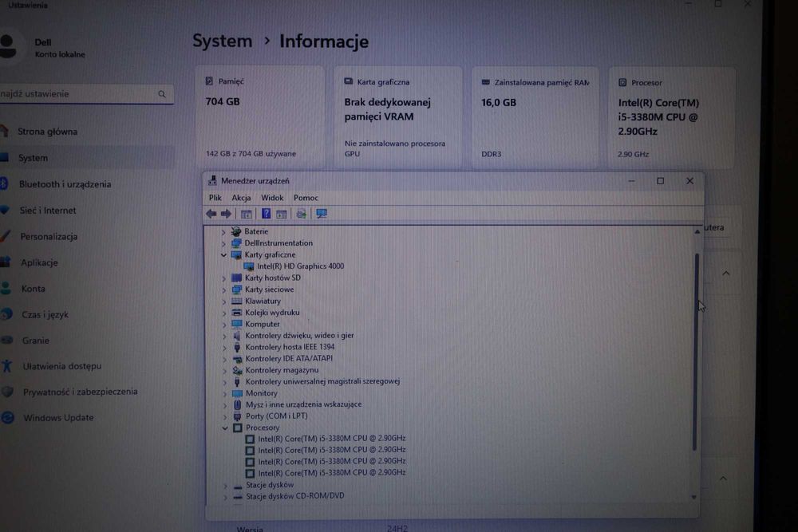The height and width of the screenshot is (532, 798).
Task: Expand the Karty hostów SD node
Action: (x=224, y=278)
